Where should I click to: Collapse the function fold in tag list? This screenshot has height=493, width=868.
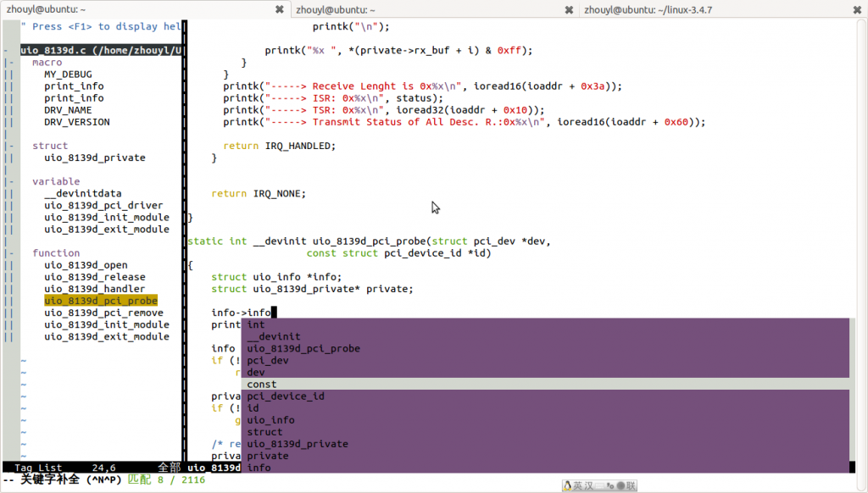click(x=8, y=253)
